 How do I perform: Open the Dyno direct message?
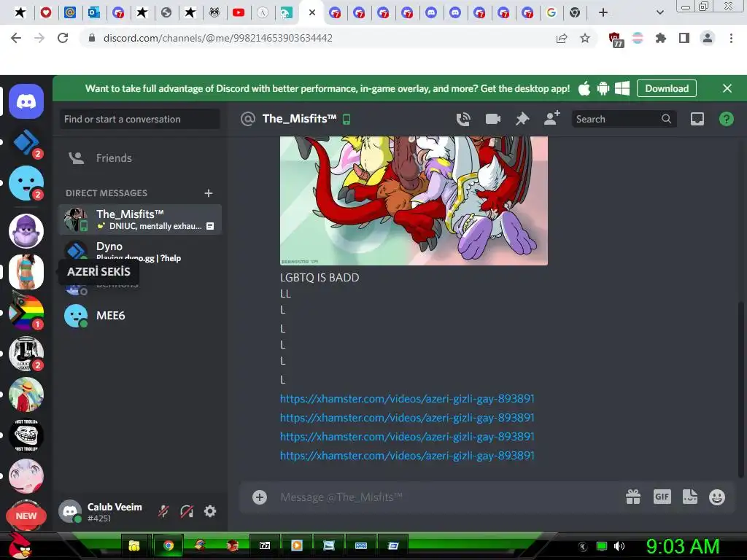140,252
